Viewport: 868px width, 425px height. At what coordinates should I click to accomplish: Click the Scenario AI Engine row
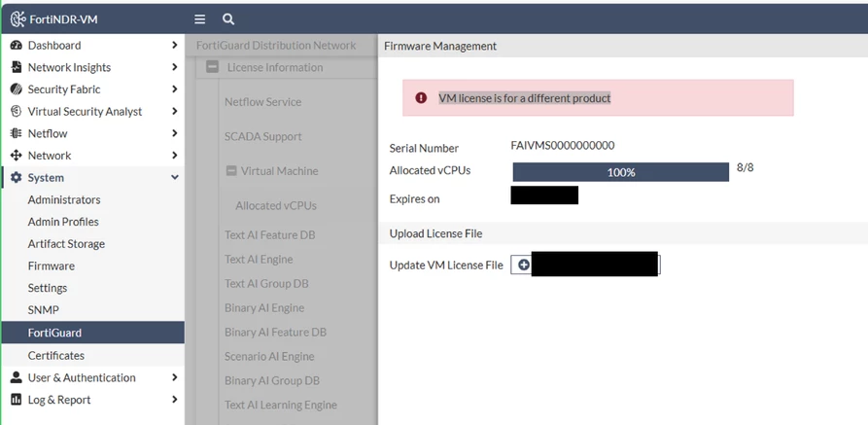pyautogui.click(x=269, y=356)
